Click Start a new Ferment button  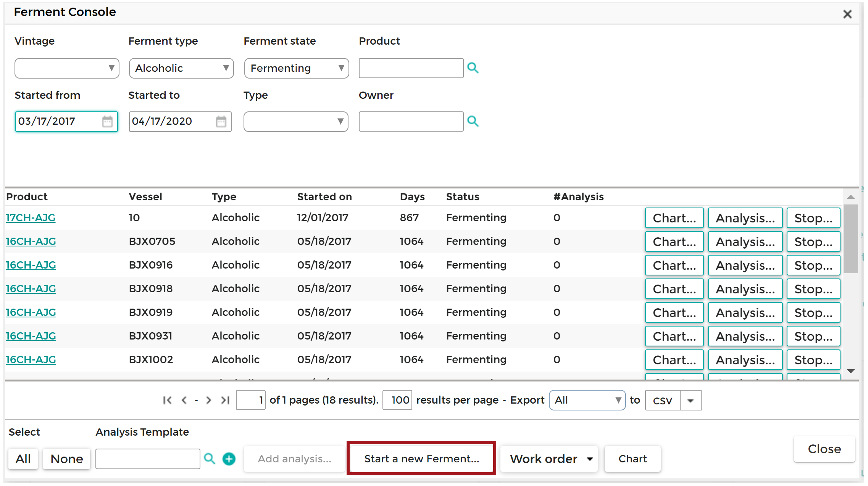pos(421,459)
